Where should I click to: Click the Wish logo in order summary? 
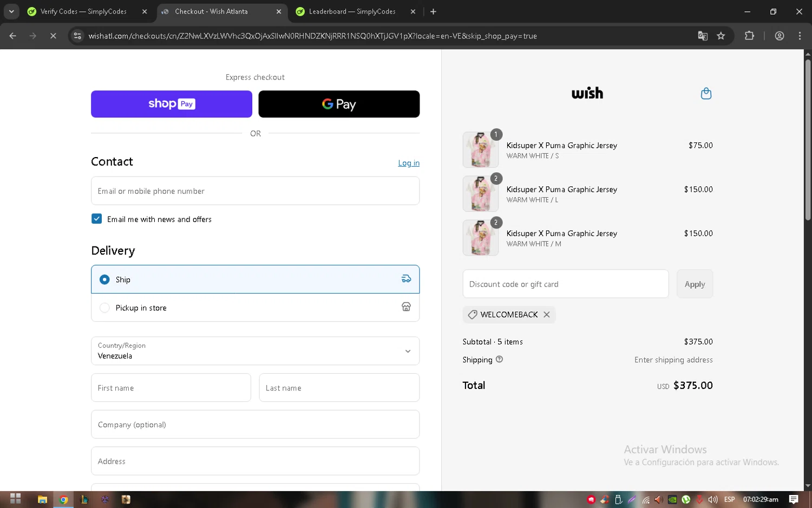pyautogui.click(x=587, y=93)
